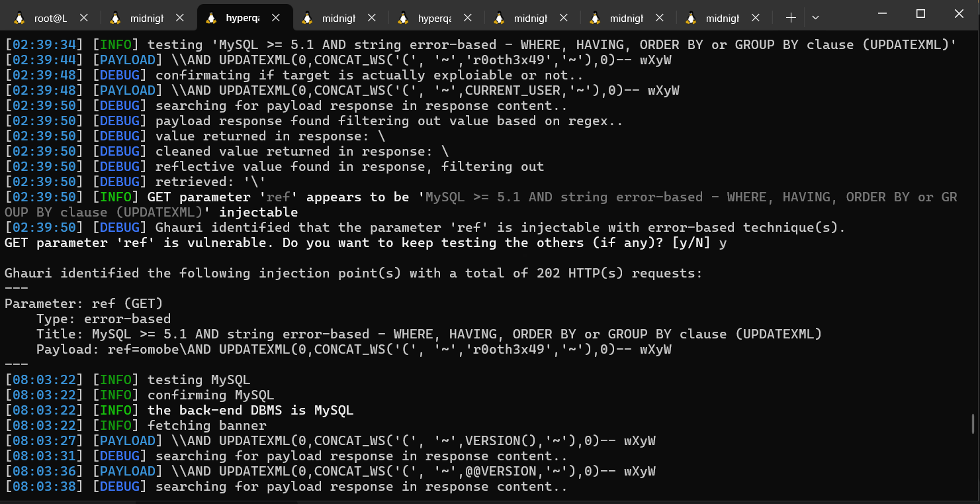Viewport: 980px width, 504px height.
Task: Click 'confirmating if target is actually exploiable' line
Action: pos(294,76)
